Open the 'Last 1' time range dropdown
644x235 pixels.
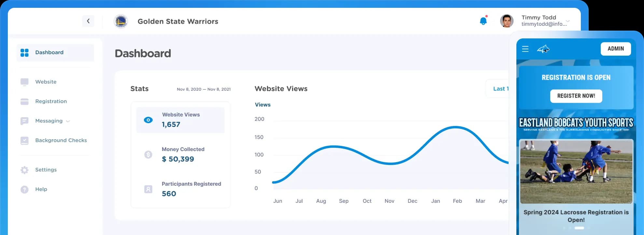(x=497, y=89)
